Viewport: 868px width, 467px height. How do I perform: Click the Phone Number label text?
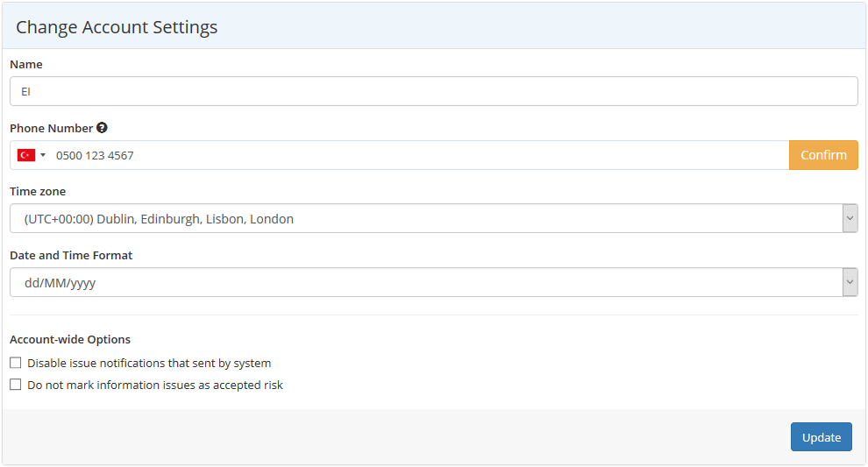[x=51, y=128]
